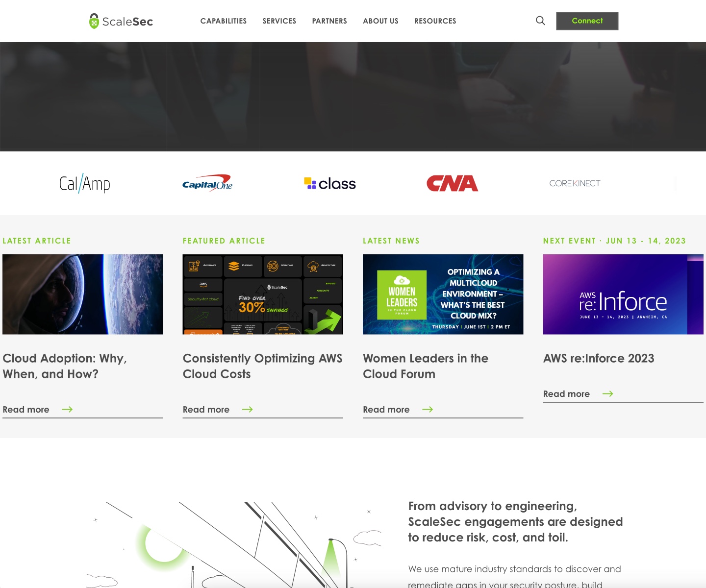The image size is (706, 588).
Task: Click the arrow beside AWS re:Inforce Read more
Action: tap(608, 393)
